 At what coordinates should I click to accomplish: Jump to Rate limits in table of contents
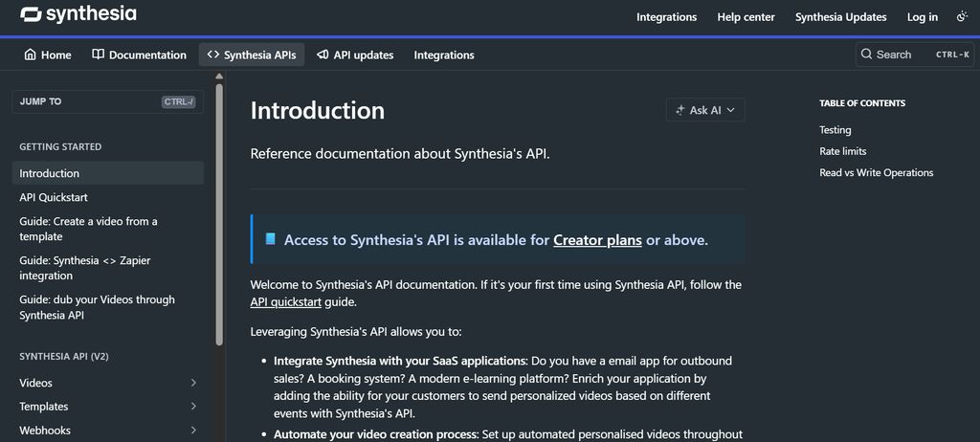[x=842, y=151]
